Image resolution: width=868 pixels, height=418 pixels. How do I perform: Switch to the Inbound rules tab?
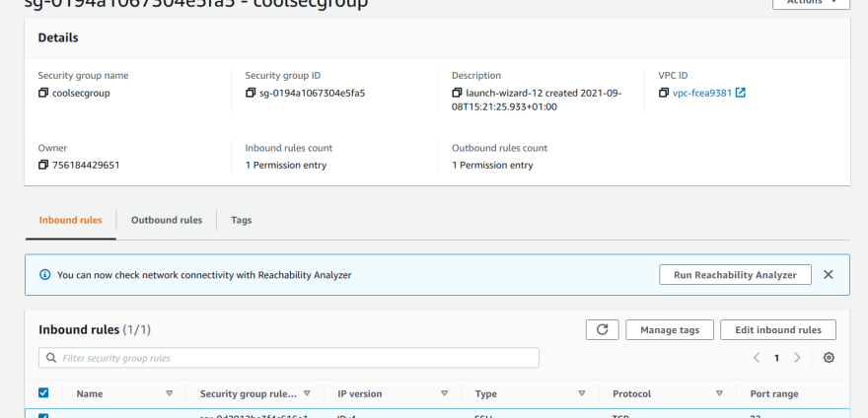[71, 221]
